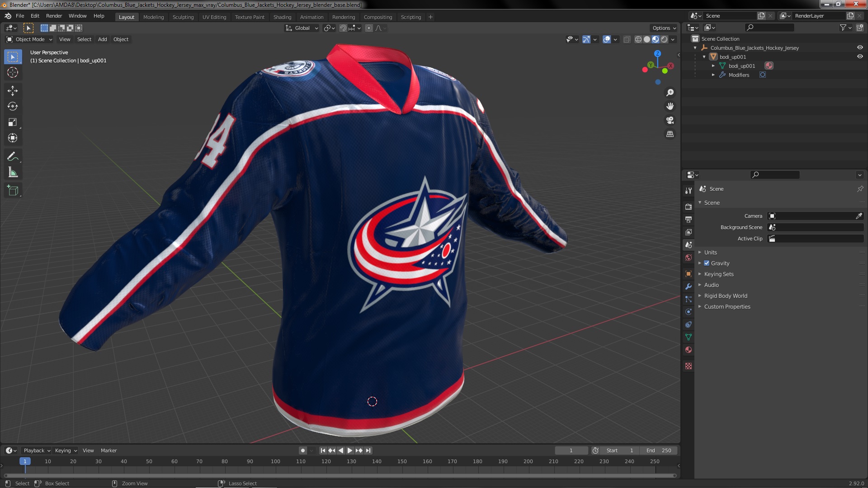The height and width of the screenshot is (488, 868).
Task: Toggle visibility eye of bodi_up001 object
Action: click(860, 56)
